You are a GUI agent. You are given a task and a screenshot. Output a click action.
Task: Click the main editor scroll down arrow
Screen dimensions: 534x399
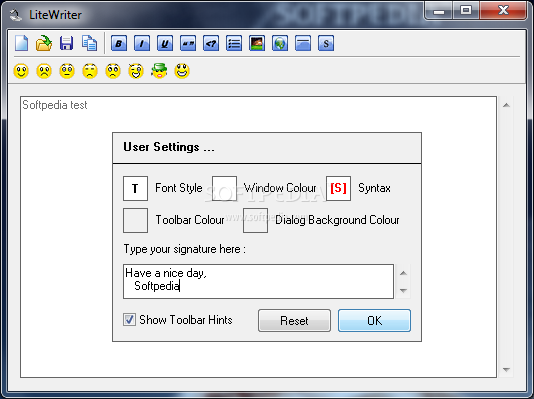point(506,369)
